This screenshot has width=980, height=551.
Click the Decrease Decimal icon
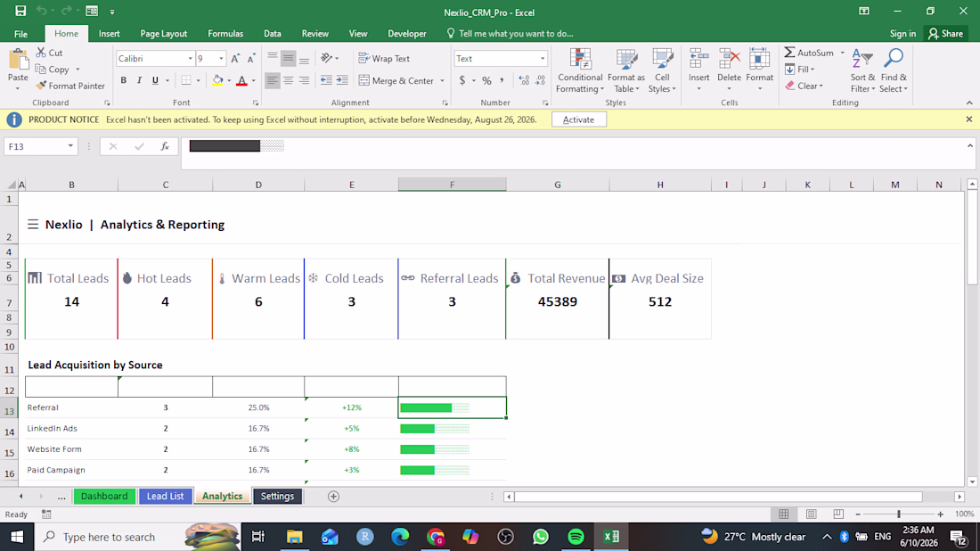[x=540, y=80]
